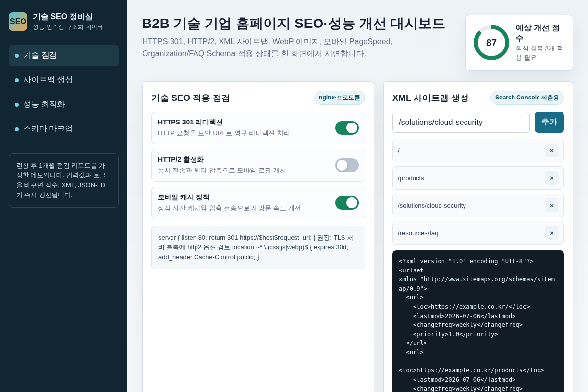The image size is (588, 392).
Task: Click the 모바일 캐시 정책 label
Action: 184,197
